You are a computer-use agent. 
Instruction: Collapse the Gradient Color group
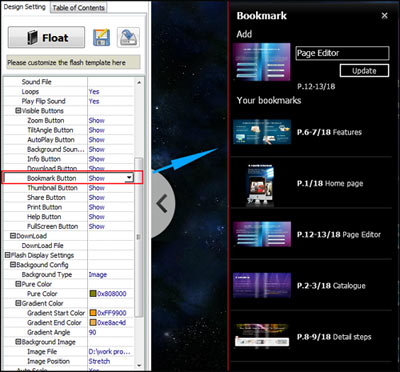(x=18, y=303)
